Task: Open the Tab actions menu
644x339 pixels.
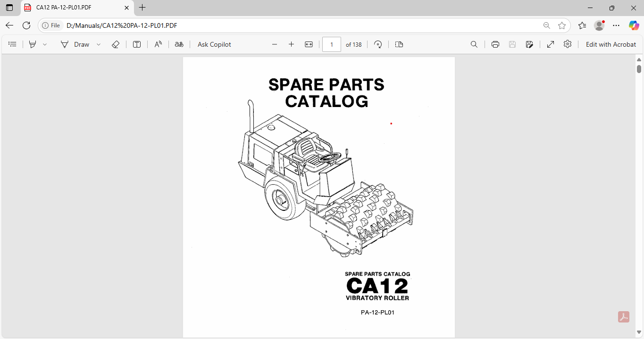Action: (9, 8)
